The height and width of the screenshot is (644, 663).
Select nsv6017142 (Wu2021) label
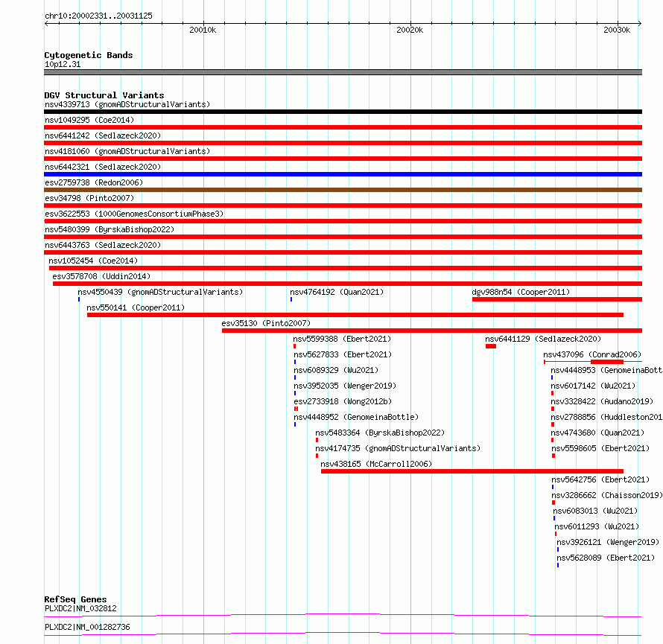pyautogui.click(x=593, y=386)
